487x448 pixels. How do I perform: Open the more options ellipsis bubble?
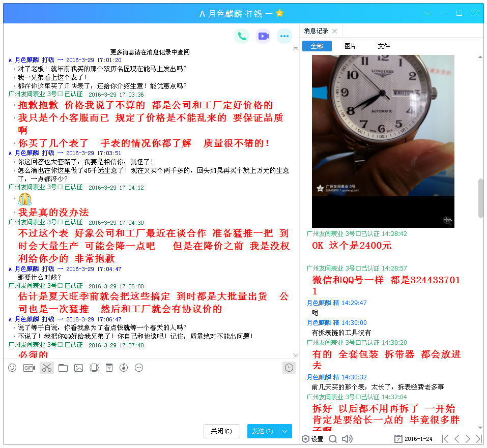coord(284,36)
